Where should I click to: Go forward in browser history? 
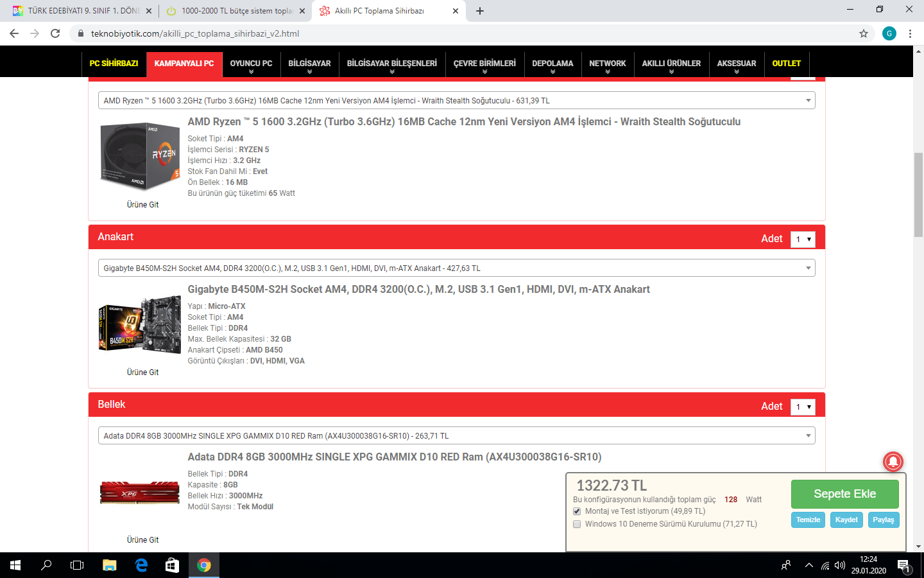(x=35, y=33)
